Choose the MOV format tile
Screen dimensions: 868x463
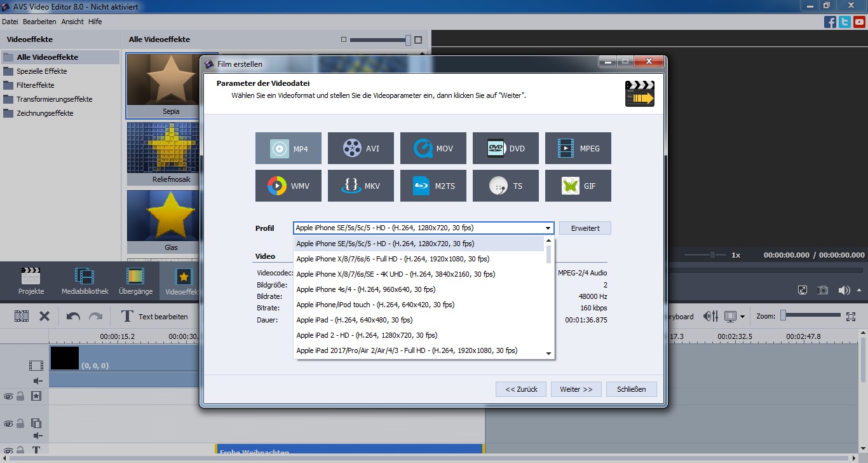(x=433, y=148)
